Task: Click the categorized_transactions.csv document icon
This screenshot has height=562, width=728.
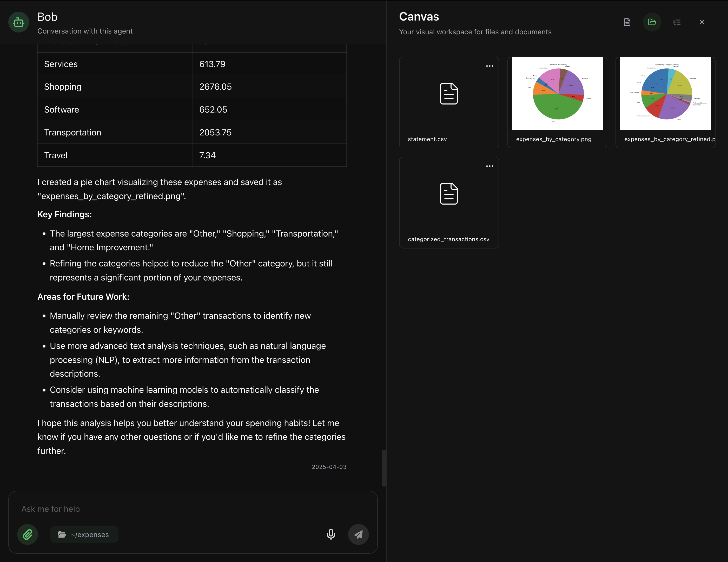Action: (x=449, y=194)
